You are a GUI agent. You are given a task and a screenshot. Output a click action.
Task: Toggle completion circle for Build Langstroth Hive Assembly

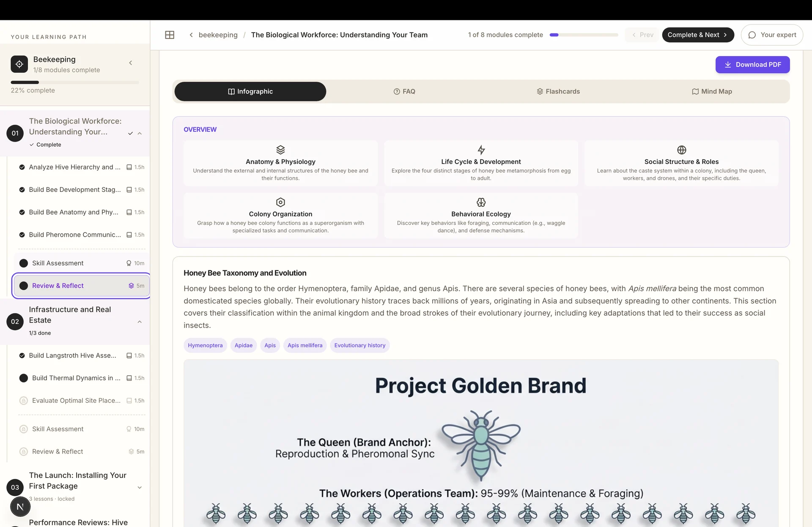click(22, 355)
